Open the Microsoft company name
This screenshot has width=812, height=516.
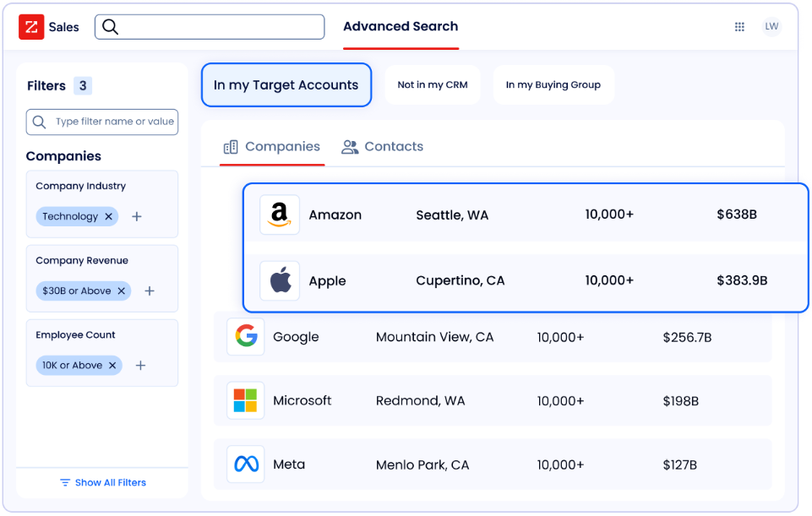(302, 400)
